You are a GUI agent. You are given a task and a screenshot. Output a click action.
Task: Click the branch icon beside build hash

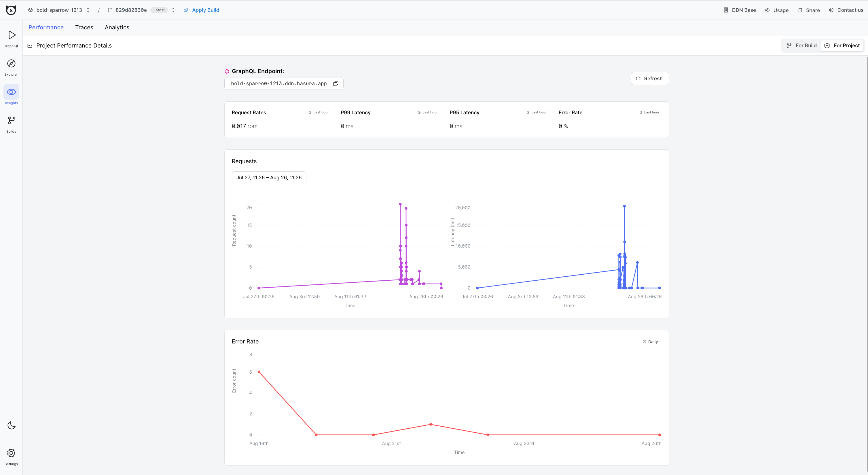click(110, 10)
